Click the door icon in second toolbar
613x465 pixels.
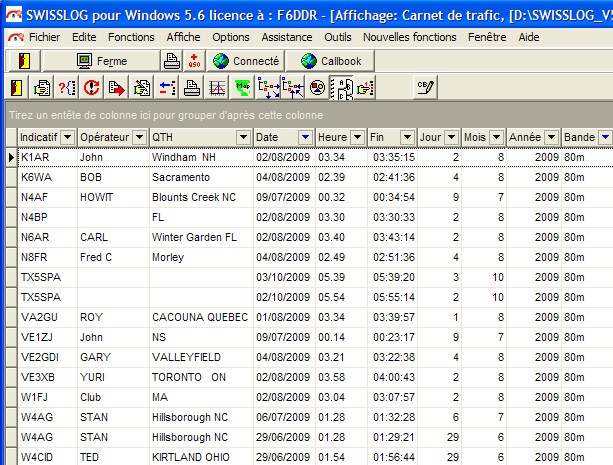[x=17, y=88]
